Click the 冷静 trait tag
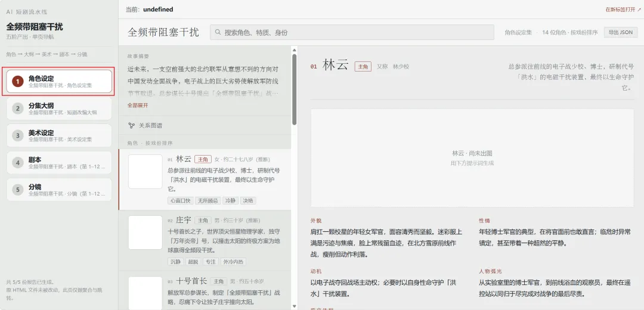The height and width of the screenshot is (310, 644). coord(230,201)
